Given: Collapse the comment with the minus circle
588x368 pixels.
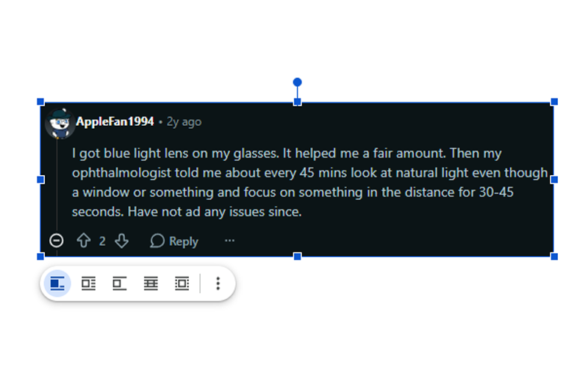Looking at the screenshot, I should click(57, 241).
